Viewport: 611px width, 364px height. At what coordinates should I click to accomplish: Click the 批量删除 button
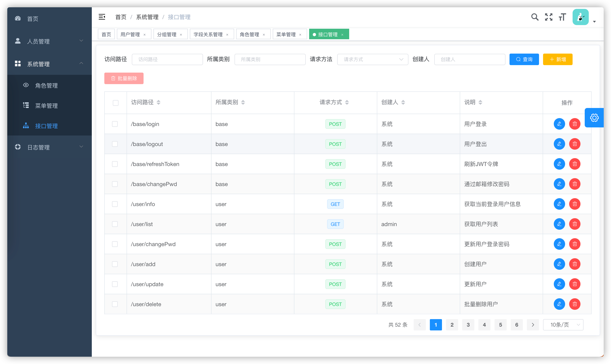coord(124,78)
